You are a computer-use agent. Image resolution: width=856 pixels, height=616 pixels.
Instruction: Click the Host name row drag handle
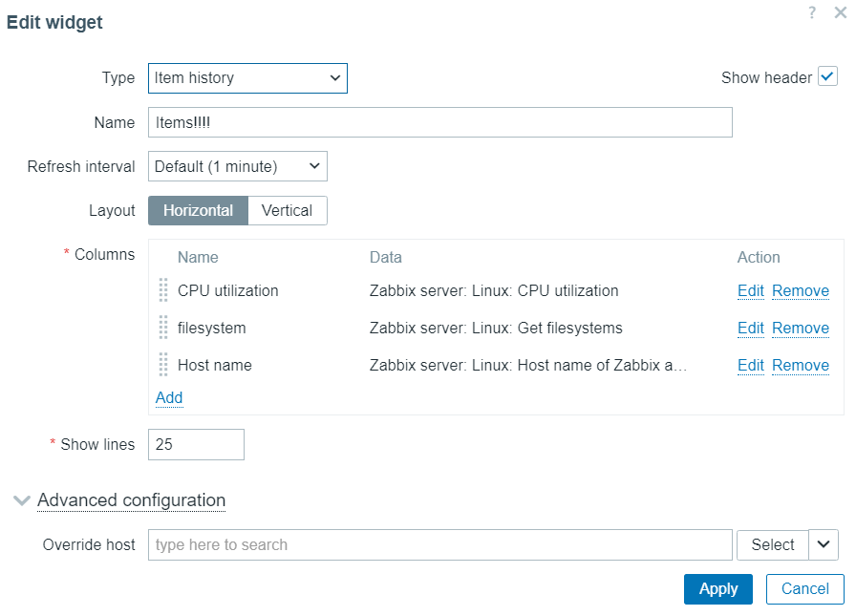(163, 365)
